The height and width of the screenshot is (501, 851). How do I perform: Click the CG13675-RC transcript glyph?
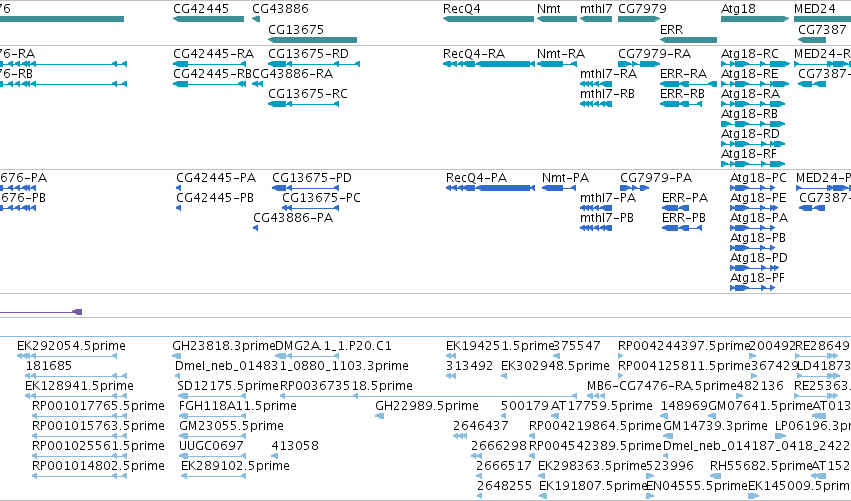[x=303, y=104]
